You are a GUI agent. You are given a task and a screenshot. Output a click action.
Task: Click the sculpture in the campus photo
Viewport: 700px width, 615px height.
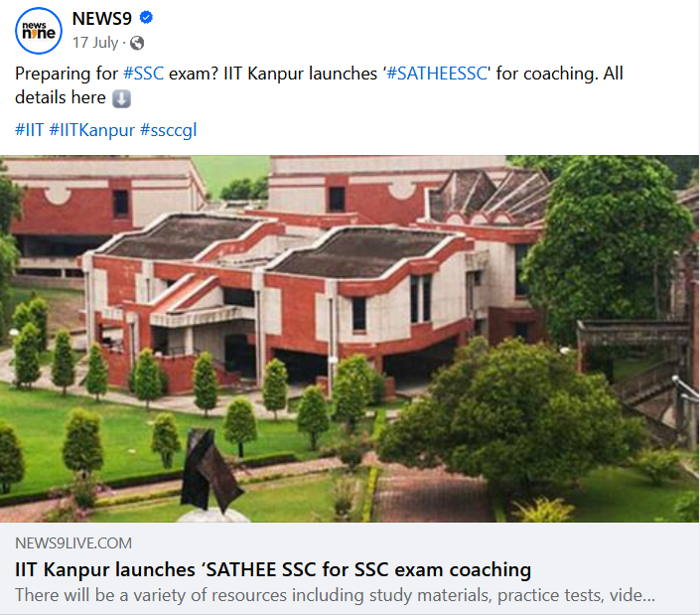211,470
